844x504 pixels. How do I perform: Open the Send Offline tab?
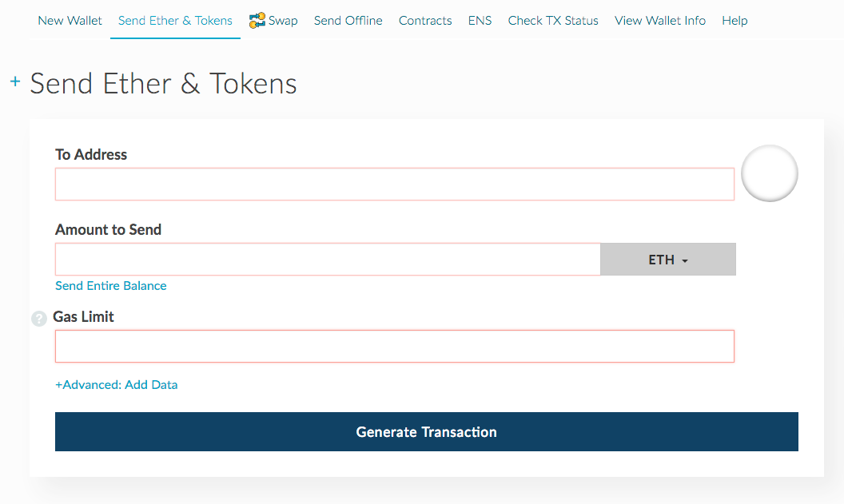click(348, 21)
